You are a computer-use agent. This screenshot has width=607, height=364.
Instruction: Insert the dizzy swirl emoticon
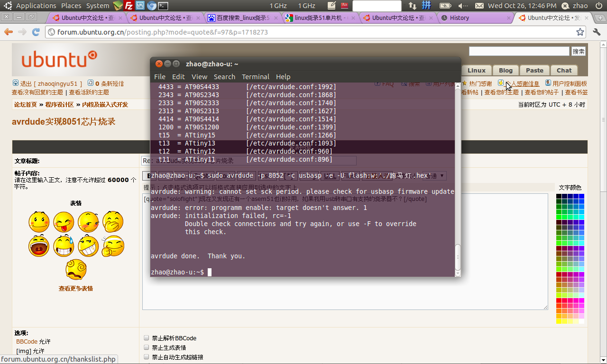pos(76,270)
